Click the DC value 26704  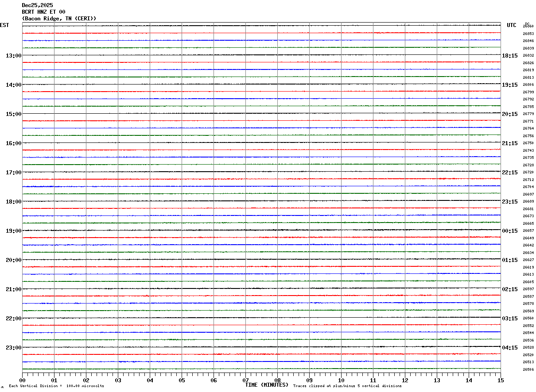tap(528, 187)
